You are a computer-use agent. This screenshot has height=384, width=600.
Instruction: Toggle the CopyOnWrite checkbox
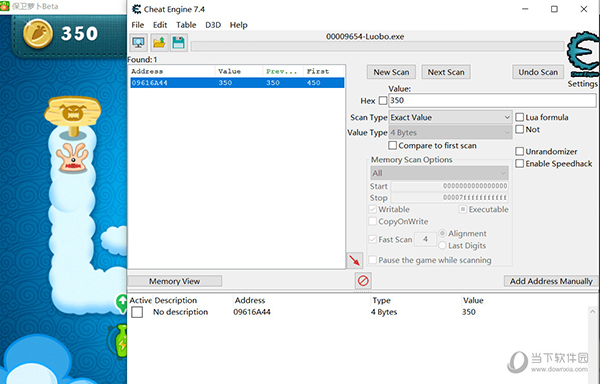[373, 221]
